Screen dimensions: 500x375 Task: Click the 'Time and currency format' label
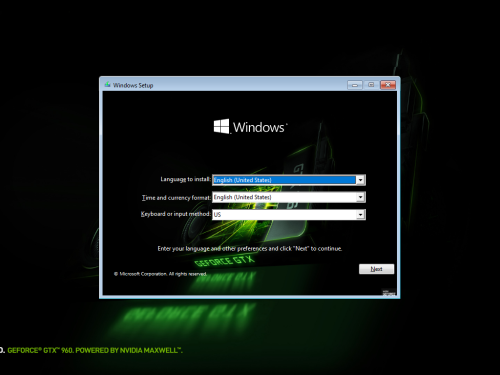[x=176, y=198]
